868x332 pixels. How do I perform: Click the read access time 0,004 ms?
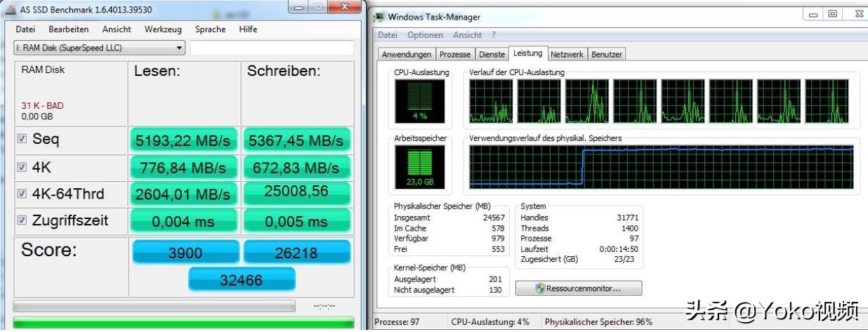tap(183, 221)
